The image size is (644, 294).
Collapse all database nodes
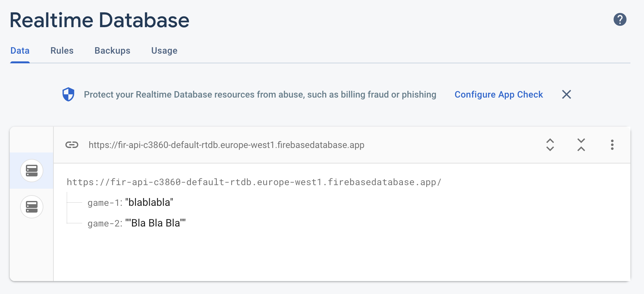click(581, 145)
